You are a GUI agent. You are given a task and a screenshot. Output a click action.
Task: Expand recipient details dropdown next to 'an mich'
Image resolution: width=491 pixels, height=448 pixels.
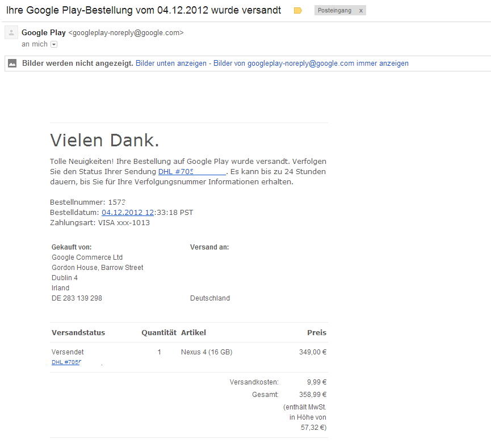(54, 44)
